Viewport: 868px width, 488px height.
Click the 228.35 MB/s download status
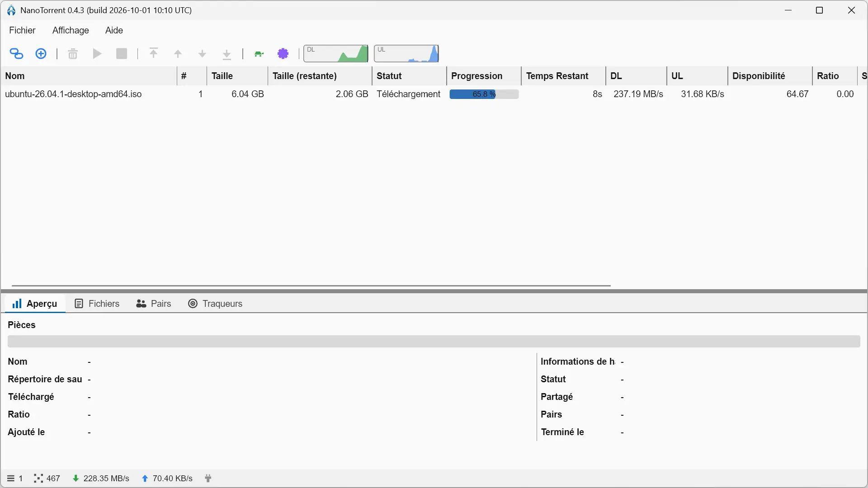click(101, 479)
